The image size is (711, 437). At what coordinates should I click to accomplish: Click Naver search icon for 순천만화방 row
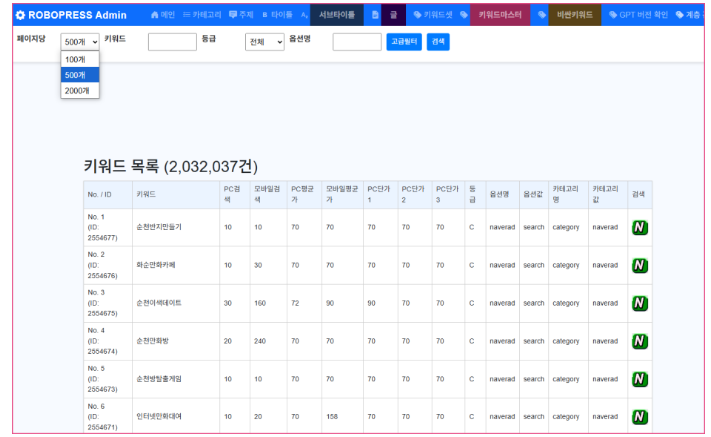pos(640,341)
